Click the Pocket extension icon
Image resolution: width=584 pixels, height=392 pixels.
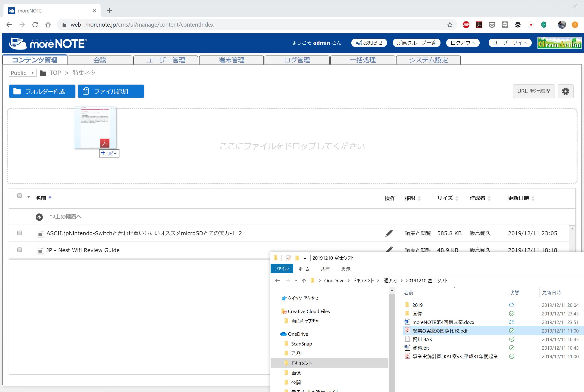[x=492, y=25]
